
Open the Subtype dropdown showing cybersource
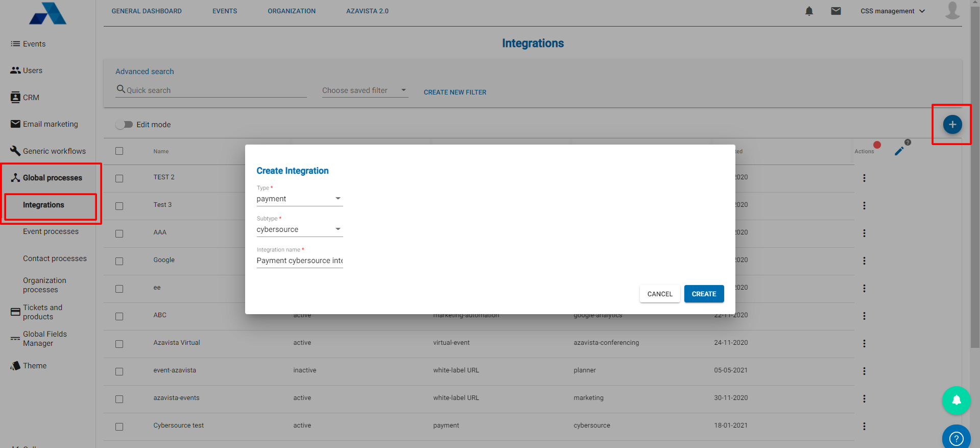click(300, 229)
